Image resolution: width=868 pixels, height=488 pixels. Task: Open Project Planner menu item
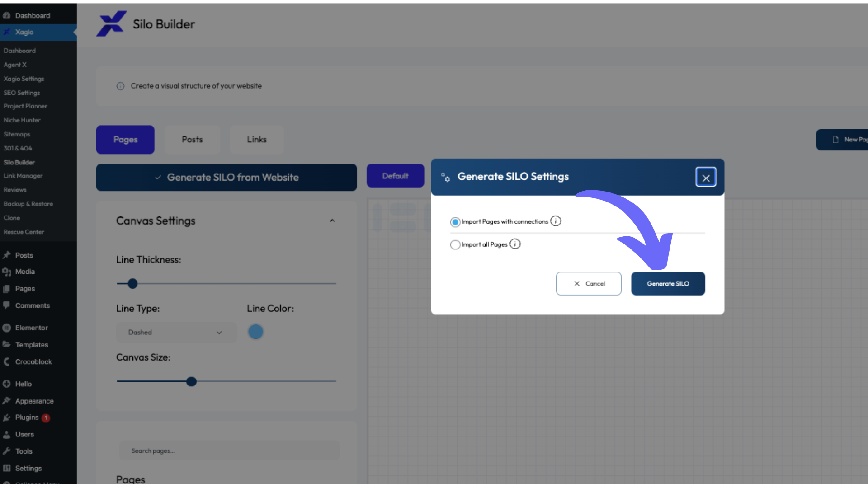(25, 106)
